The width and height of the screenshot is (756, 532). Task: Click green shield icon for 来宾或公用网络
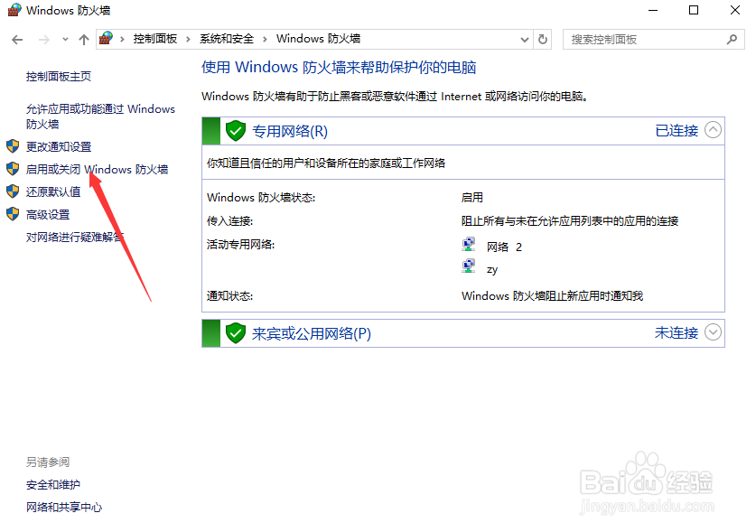point(236,332)
